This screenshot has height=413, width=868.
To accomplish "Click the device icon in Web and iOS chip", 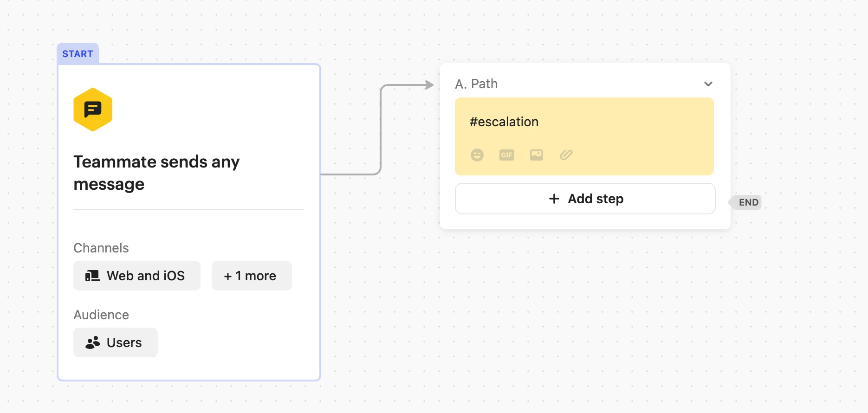I will click(x=92, y=276).
